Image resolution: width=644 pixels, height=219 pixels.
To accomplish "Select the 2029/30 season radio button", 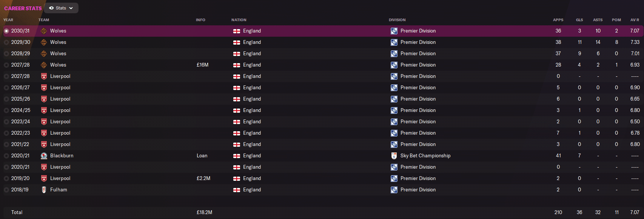I will click(6, 42).
